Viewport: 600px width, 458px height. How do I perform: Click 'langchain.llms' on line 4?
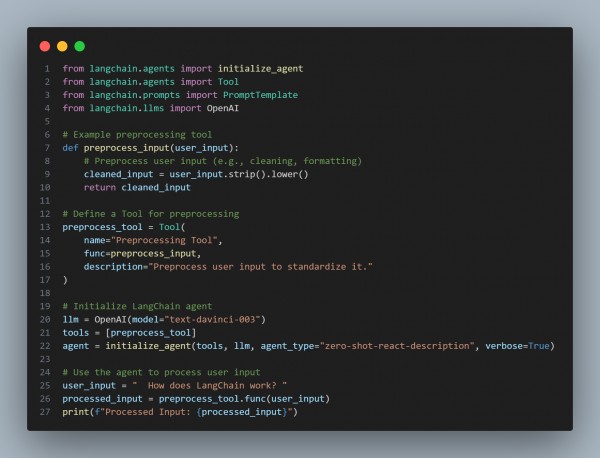click(127, 108)
